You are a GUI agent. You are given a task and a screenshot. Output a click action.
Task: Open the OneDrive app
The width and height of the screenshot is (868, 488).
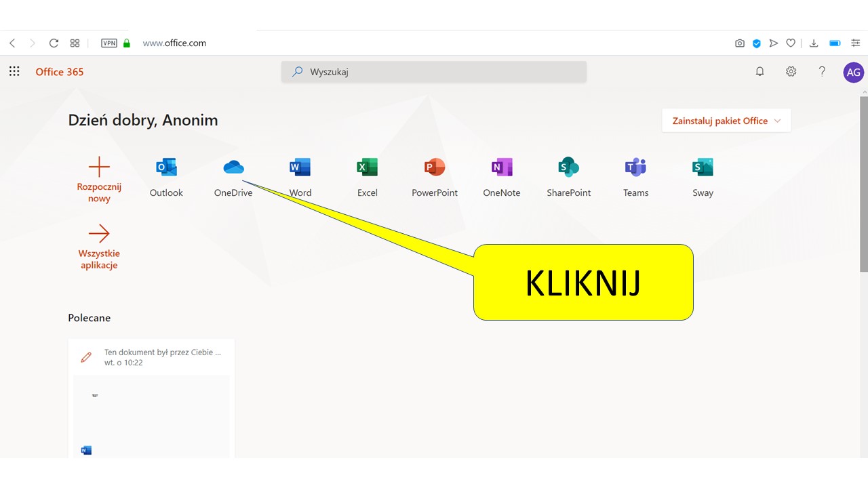[x=233, y=178]
